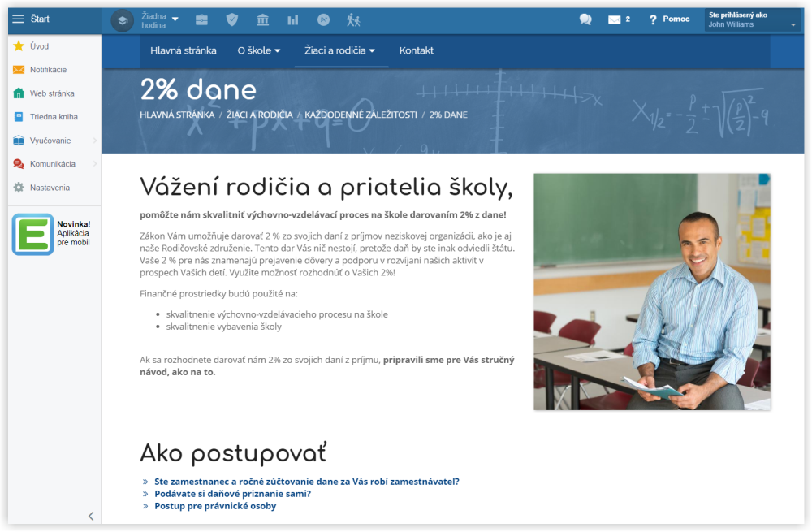Click the Komunikácia speech bubbles icon
The height and width of the screenshot is (532, 812).
click(19, 164)
